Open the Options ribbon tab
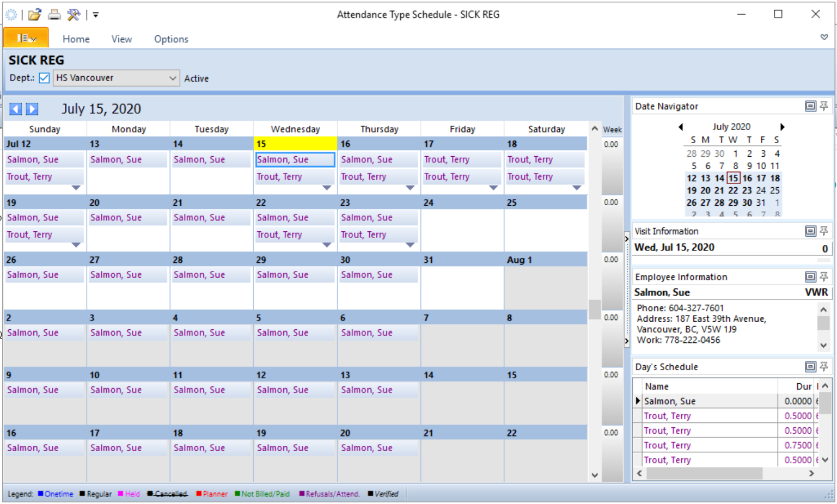Viewport: 837px width, 504px height. (x=171, y=39)
